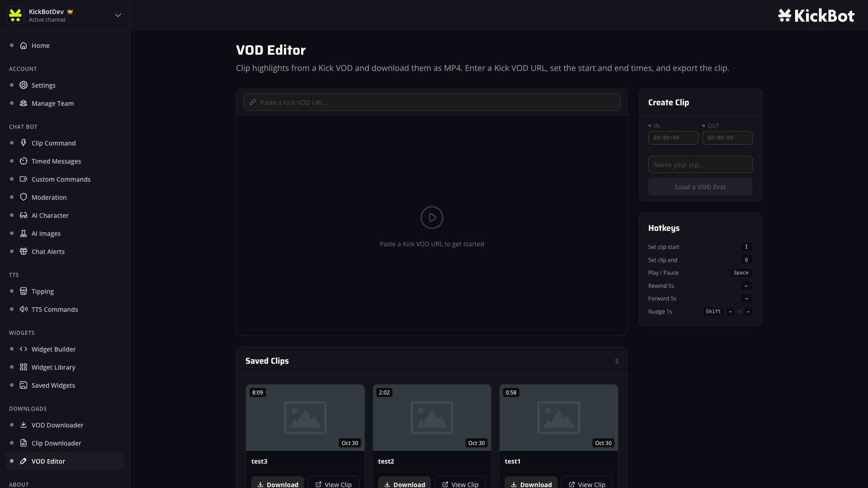The height and width of the screenshot is (488, 868).
Task: Click the VOD Downloader download icon
Action: (x=24, y=425)
